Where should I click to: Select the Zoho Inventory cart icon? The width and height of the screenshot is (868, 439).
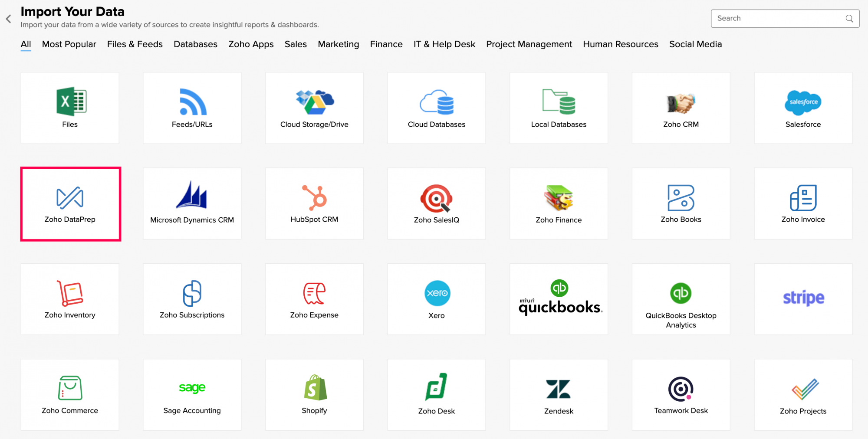pyautogui.click(x=70, y=293)
